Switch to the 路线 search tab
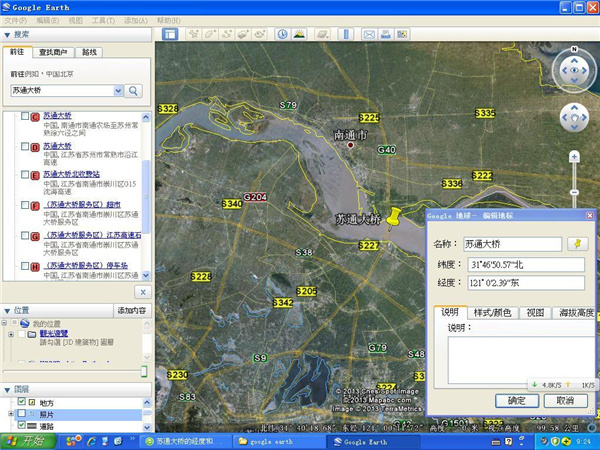Screen dimensions: 600x450 pyautogui.click(x=89, y=52)
